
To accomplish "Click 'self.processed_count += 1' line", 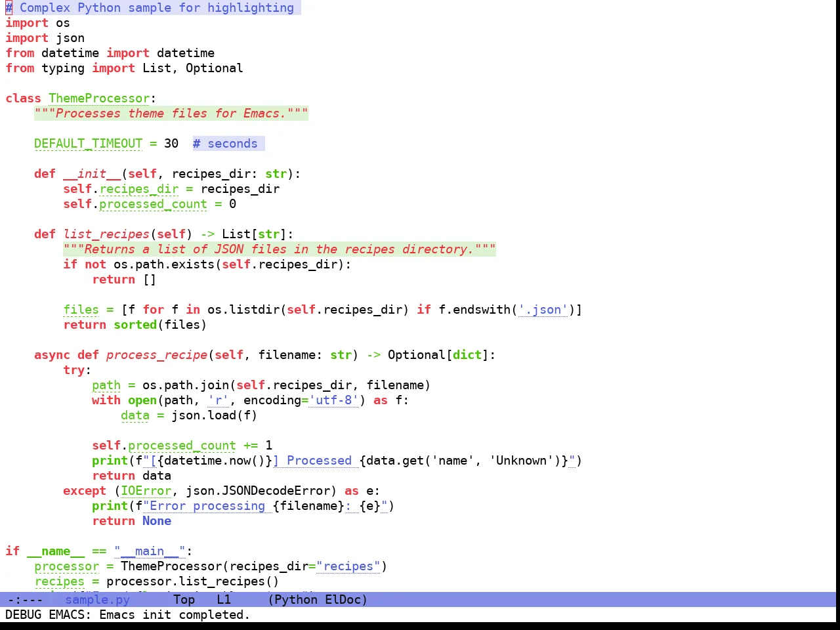I will (x=182, y=446).
